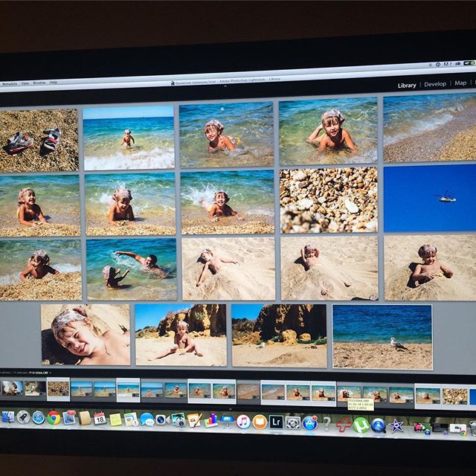Screen dimensions: 476x476
Task: Select the helicopter in blue sky photo
Action: [x=430, y=198]
